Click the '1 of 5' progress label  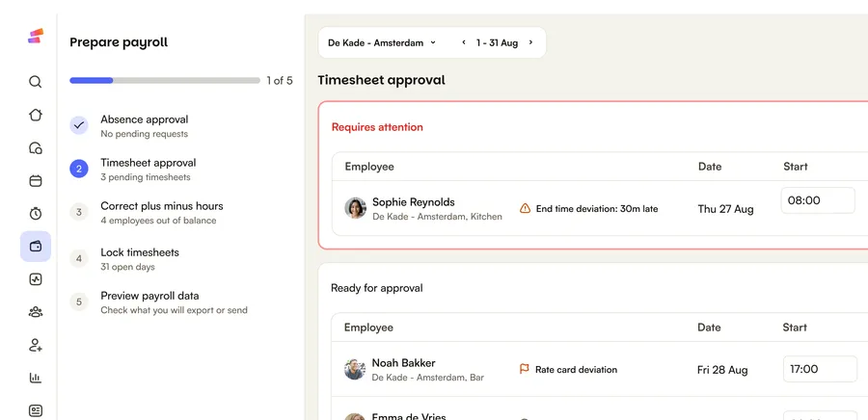point(280,81)
